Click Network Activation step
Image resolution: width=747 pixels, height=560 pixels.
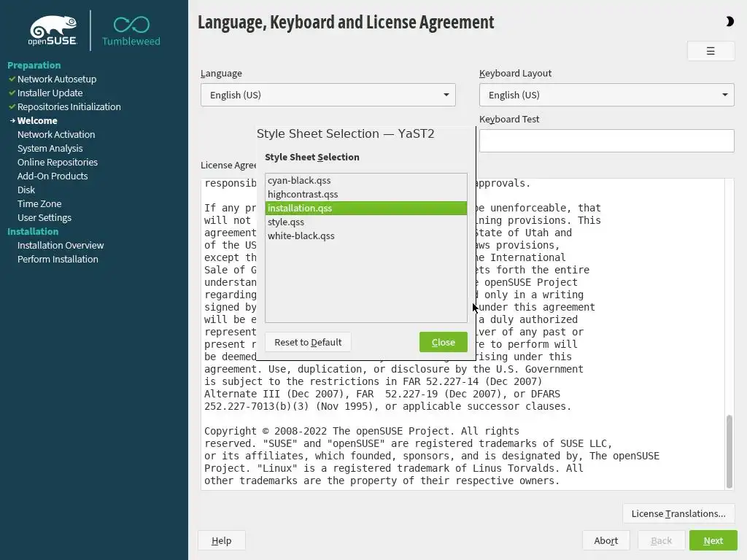[56, 134]
